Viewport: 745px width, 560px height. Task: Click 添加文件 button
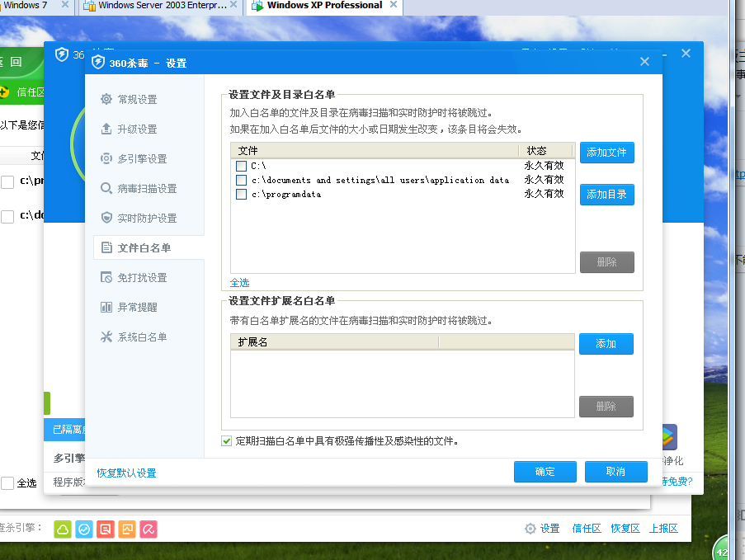(x=606, y=153)
